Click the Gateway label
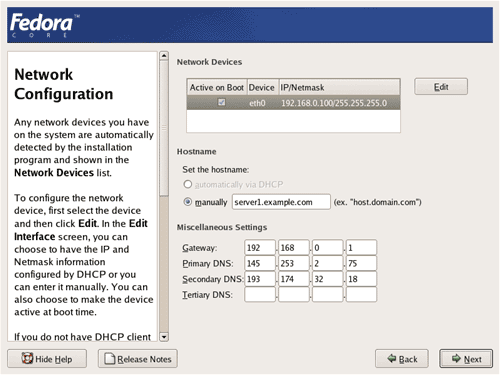Viewport: 500px width, 375px height. pos(199,248)
